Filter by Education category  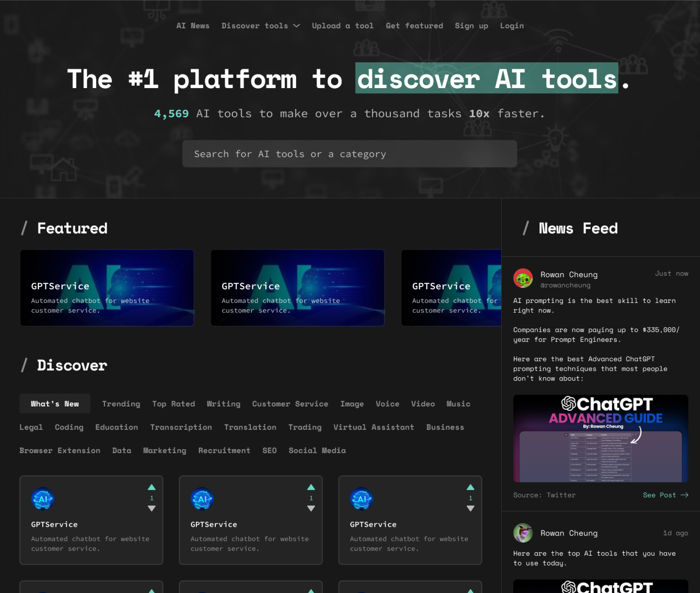click(x=116, y=427)
